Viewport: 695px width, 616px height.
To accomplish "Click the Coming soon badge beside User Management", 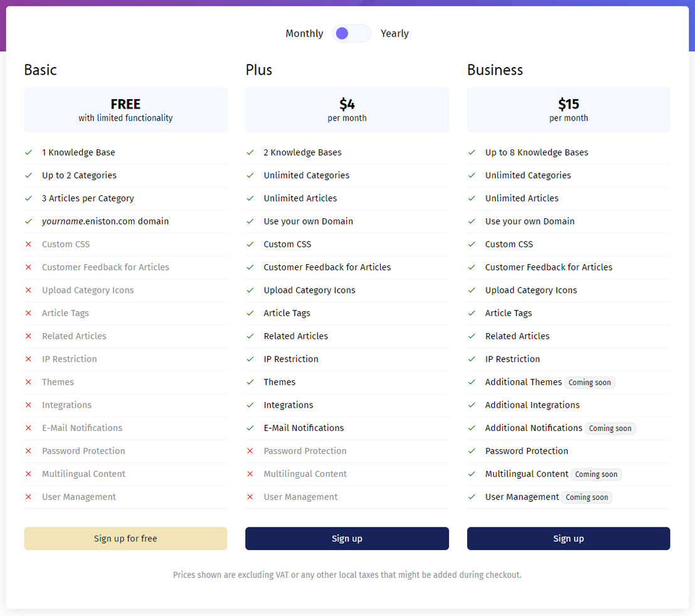I will pyautogui.click(x=587, y=497).
